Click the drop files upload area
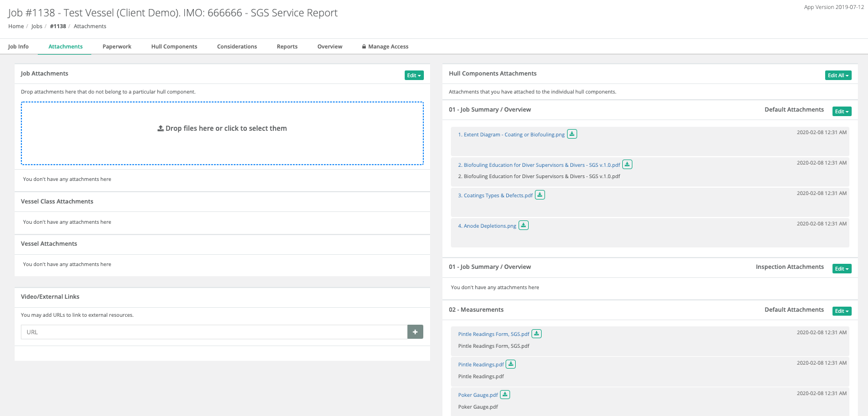Image resolution: width=868 pixels, height=416 pixels. pyautogui.click(x=222, y=133)
